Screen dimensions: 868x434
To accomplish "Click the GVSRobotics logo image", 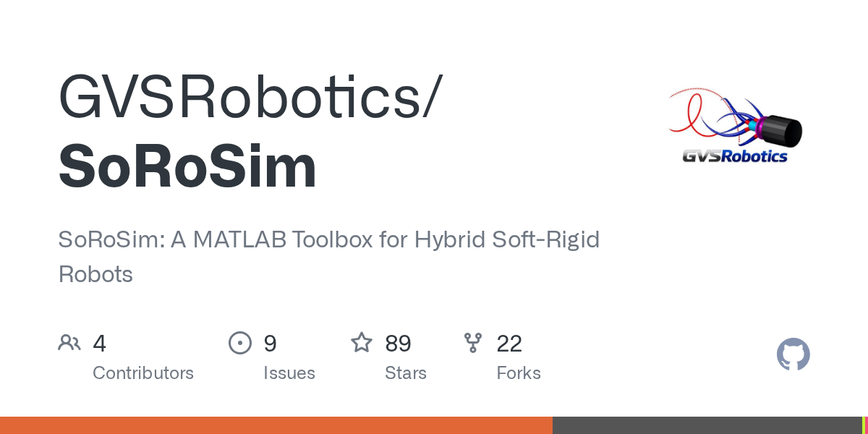I will coord(734,125).
